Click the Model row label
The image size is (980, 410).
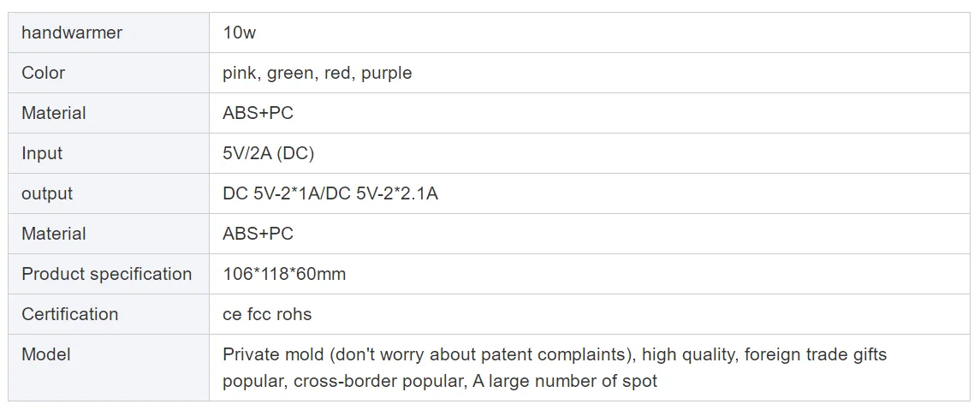(x=45, y=354)
